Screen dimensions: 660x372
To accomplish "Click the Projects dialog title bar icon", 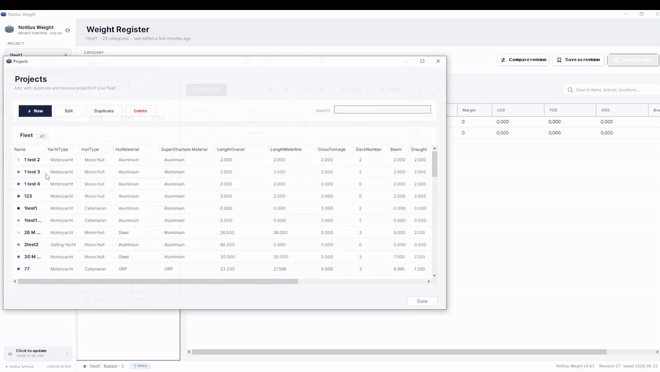I will click(9, 61).
